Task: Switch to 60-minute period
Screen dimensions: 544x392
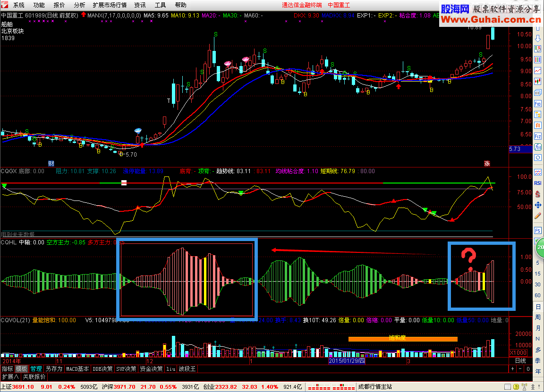Action: pyautogui.click(x=538, y=295)
